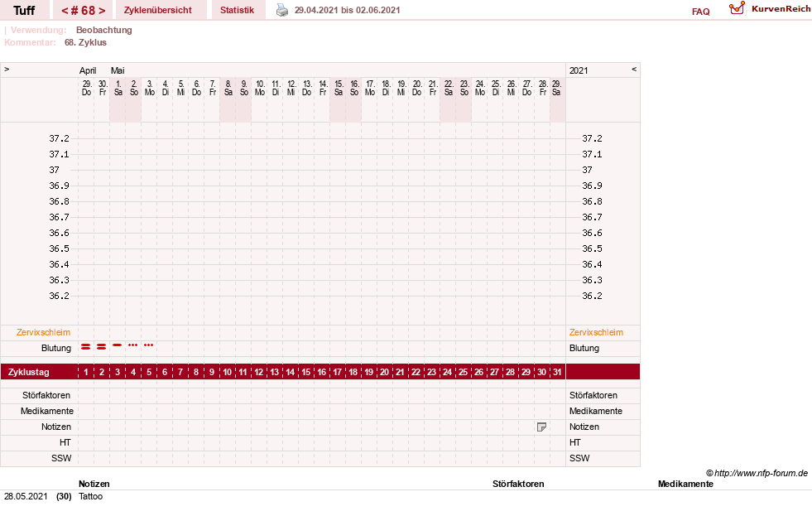Go to previous cycle with left arrow
This screenshot has width=812, height=516.
pyautogui.click(x=65, y=11)
